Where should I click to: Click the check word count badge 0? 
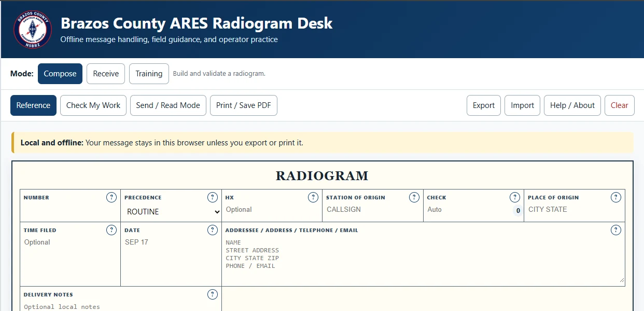517,210
